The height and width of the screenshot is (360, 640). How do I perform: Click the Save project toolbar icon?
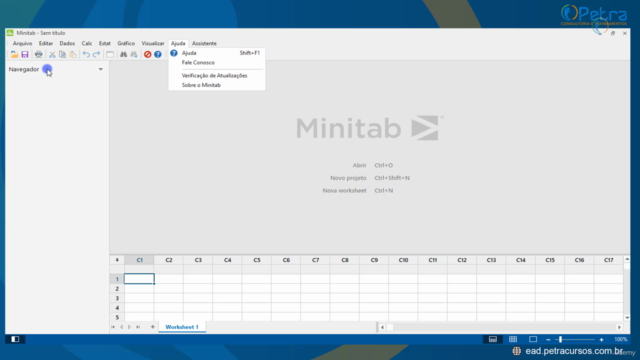25,54
